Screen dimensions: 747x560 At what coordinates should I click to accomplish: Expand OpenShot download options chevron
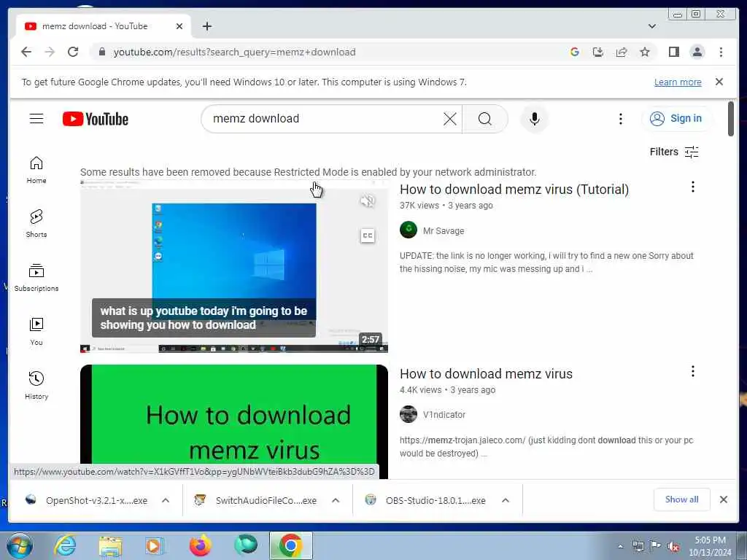(166, 500)
